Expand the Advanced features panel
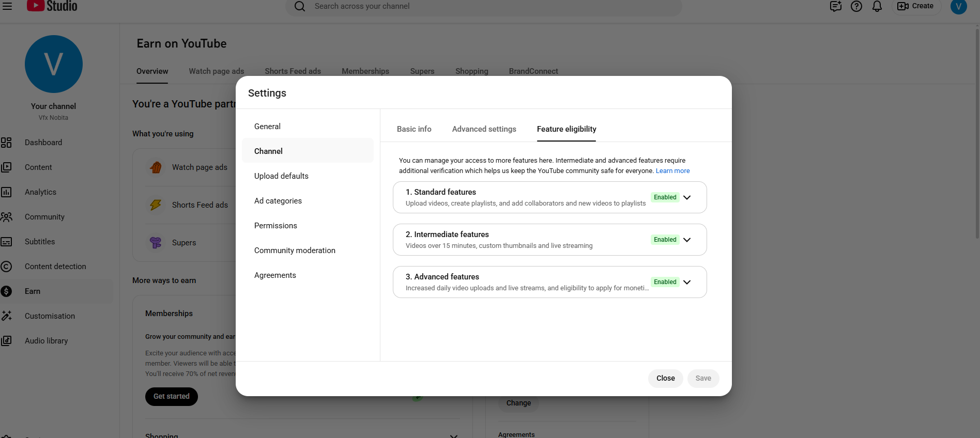Image resolution: width=980 pixels, height=438 pixels. coord(687,282)
